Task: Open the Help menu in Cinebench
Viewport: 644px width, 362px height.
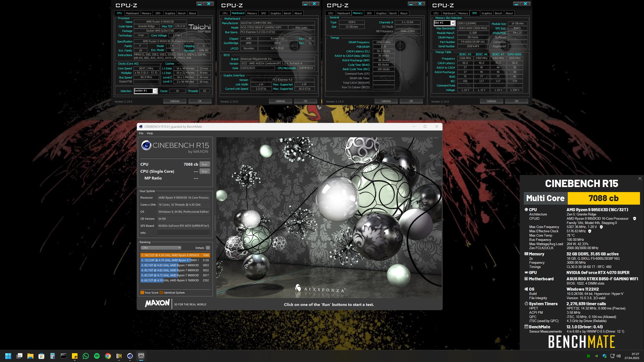Action: point(150,133)
